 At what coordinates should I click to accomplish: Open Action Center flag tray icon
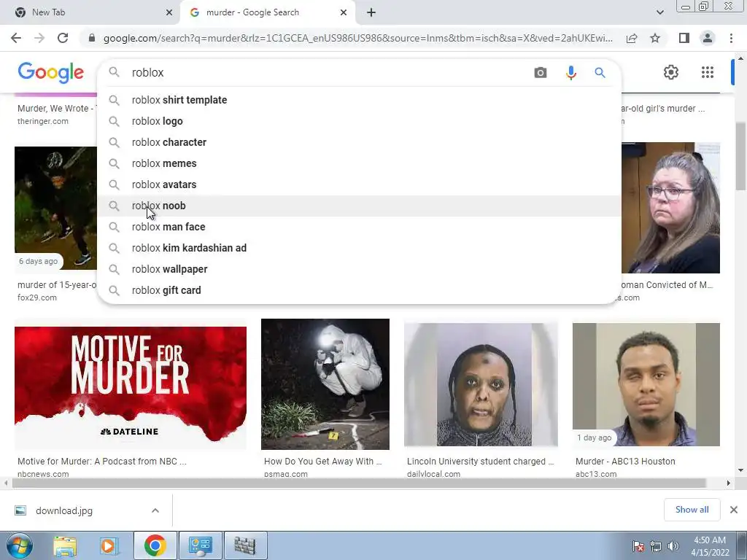tap(638, 546)
